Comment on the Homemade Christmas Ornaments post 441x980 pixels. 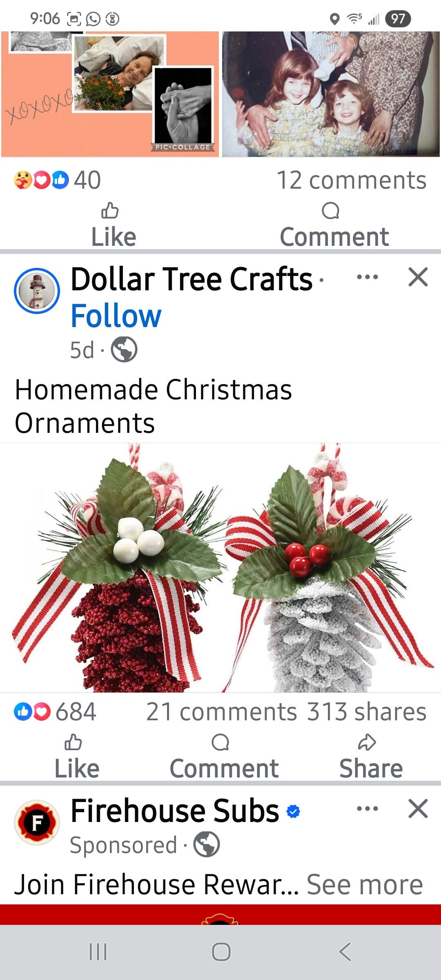[x=224, y=757]
